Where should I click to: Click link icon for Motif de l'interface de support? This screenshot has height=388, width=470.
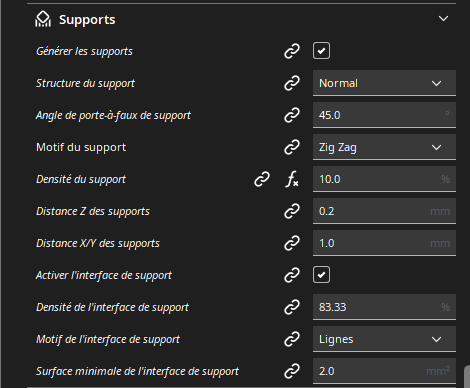click(292, 339)
